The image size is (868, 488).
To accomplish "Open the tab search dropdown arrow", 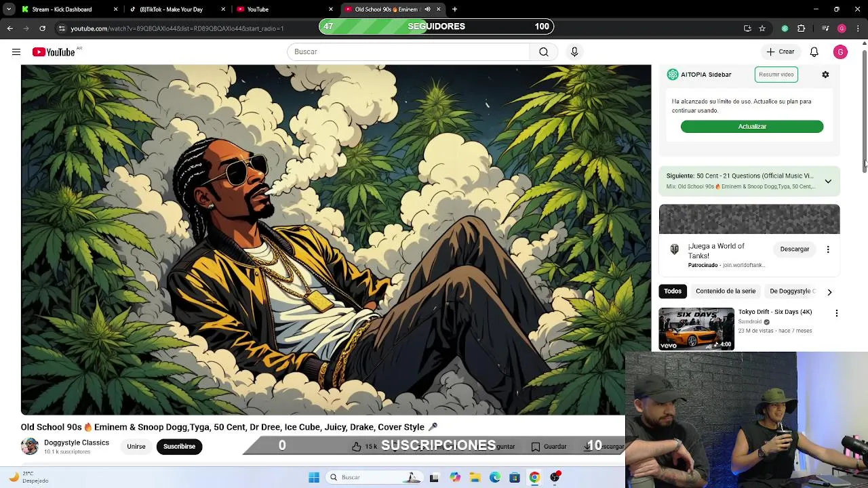I will click(9, 9).
